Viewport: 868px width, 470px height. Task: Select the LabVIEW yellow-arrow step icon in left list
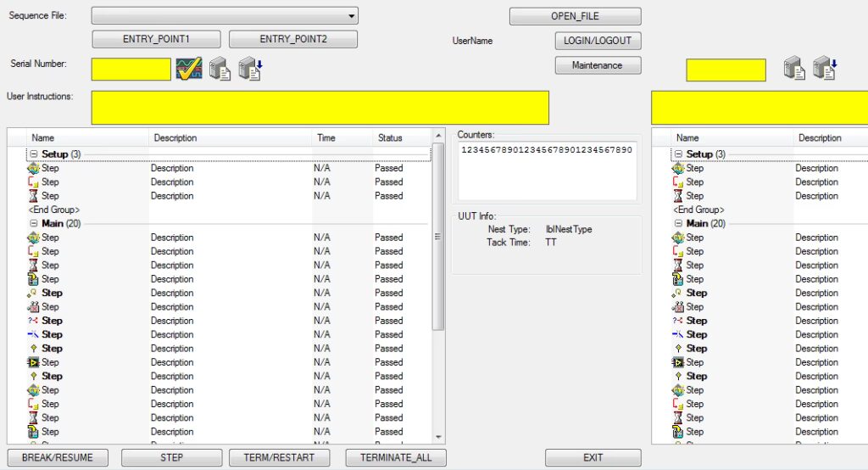[35, 362]
